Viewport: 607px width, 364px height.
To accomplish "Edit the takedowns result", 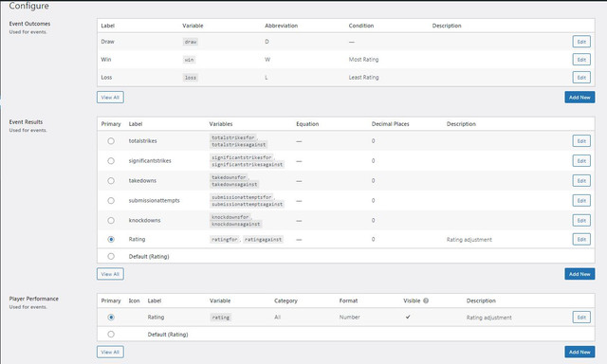I will tap(581, 181).
